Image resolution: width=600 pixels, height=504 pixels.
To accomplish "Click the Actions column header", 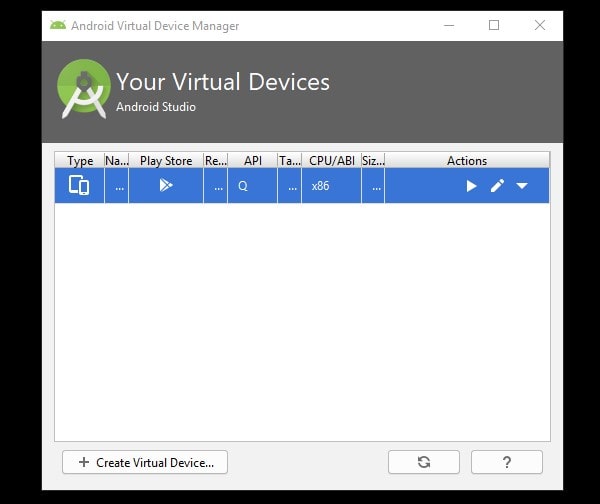I will 467,160.
